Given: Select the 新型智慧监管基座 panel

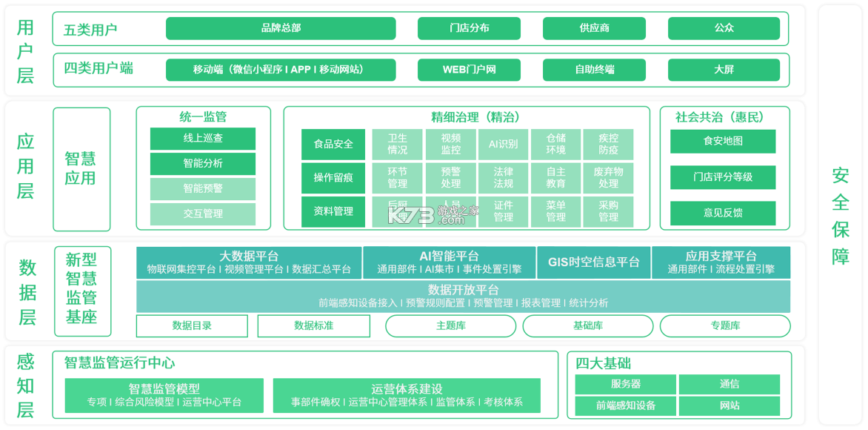Looking at the screenshot, I should pyautogui.click(x=82, y=291).
